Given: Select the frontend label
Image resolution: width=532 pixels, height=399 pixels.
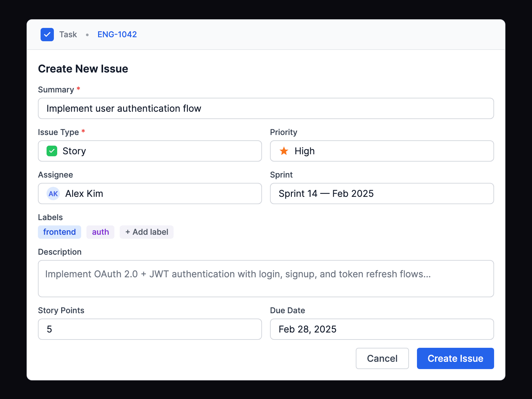Looking at the screenshot, I should pyautogui.click(x=60, y=232).
